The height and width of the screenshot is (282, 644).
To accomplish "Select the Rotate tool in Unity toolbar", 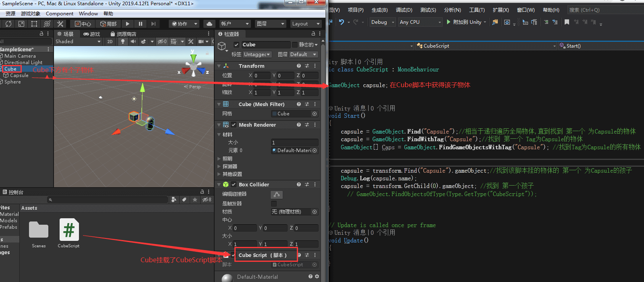I will (8, 24).
